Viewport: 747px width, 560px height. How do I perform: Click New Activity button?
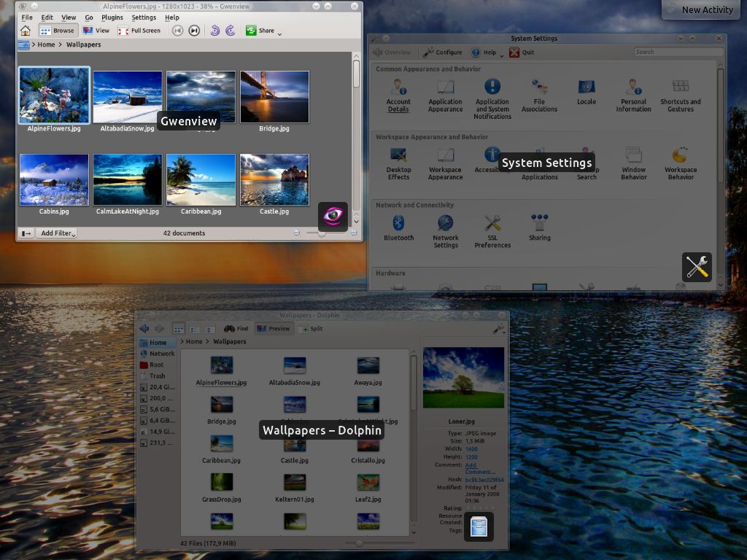(x=701, y=9)
